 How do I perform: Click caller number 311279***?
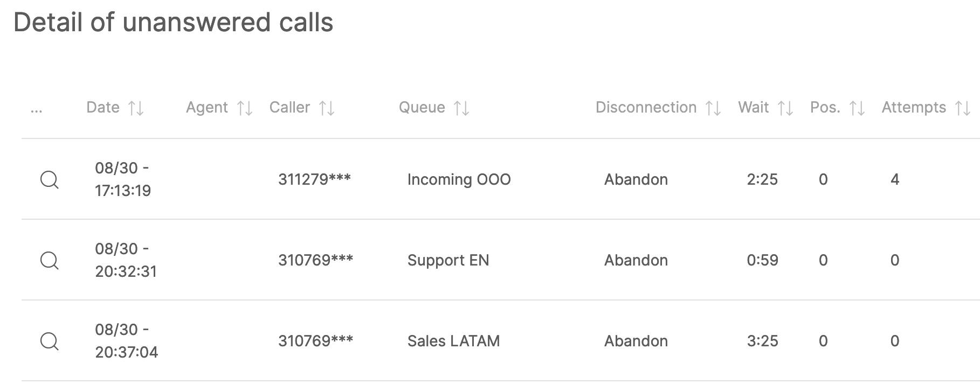(314, 179)
